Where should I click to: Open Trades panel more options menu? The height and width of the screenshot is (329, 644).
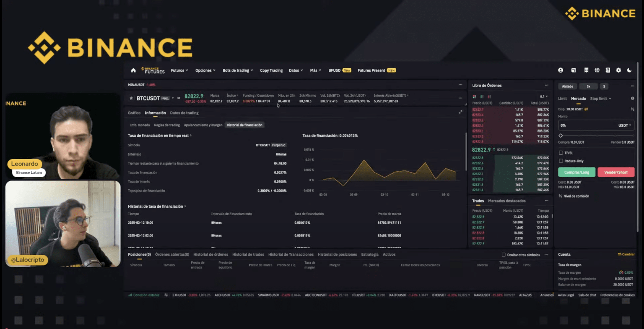point(546,201)
